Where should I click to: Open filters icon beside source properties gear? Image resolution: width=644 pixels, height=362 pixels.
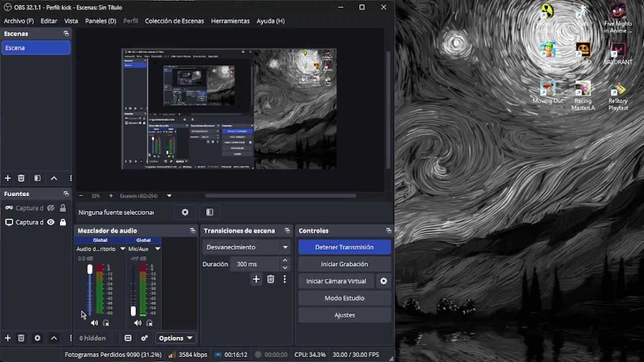[210, 212]
